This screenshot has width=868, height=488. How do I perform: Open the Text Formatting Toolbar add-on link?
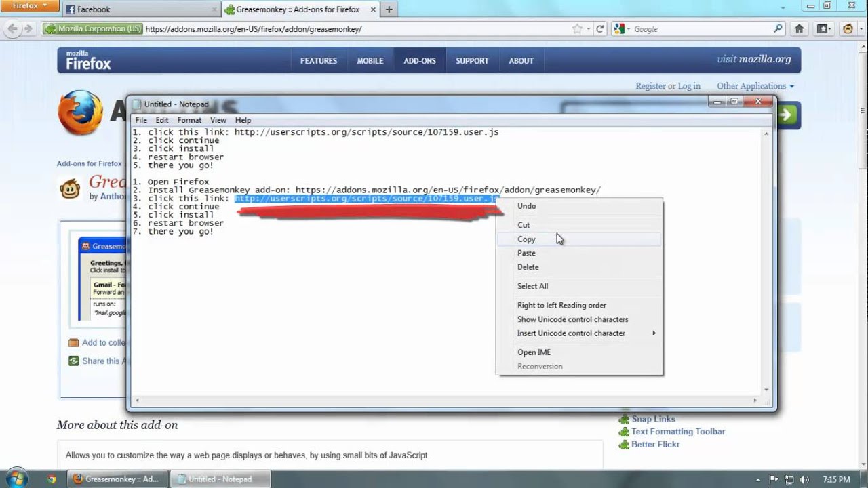tap(678, 432)
